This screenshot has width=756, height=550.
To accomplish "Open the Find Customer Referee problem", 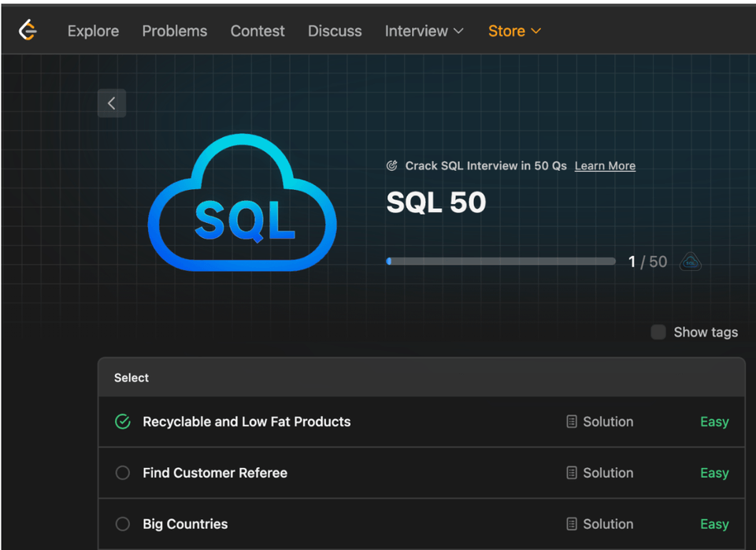I will pos(215,473).
